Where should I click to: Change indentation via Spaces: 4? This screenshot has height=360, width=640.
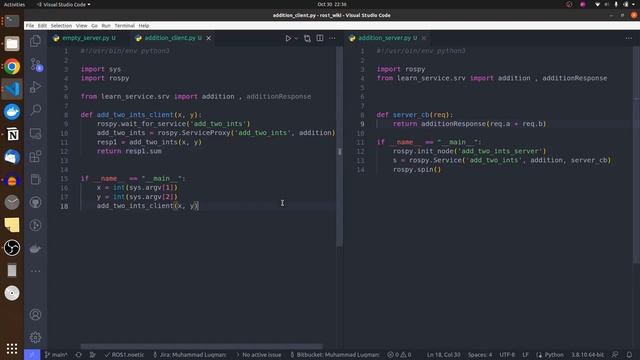tap(480, 355)
